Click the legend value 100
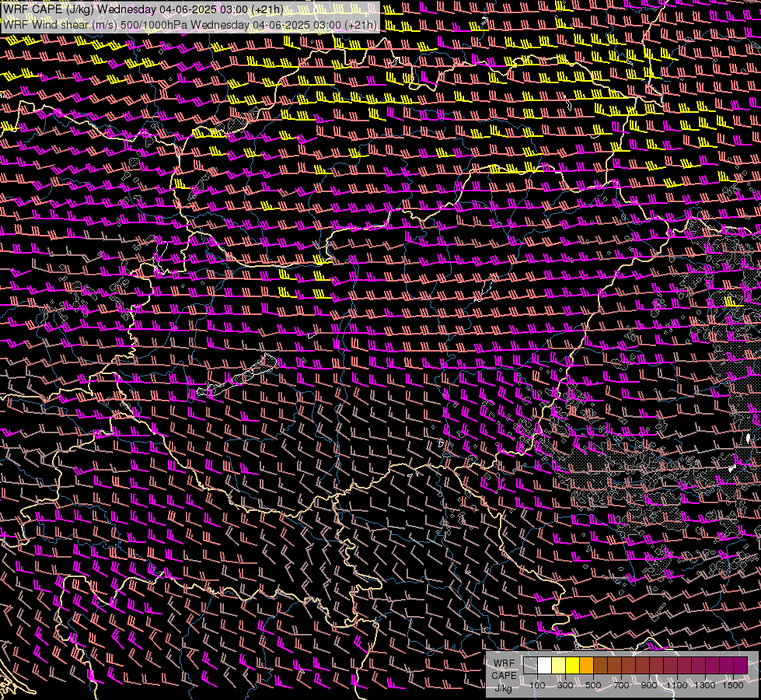This screenshot has width=761, height=700. pos(537,685)
